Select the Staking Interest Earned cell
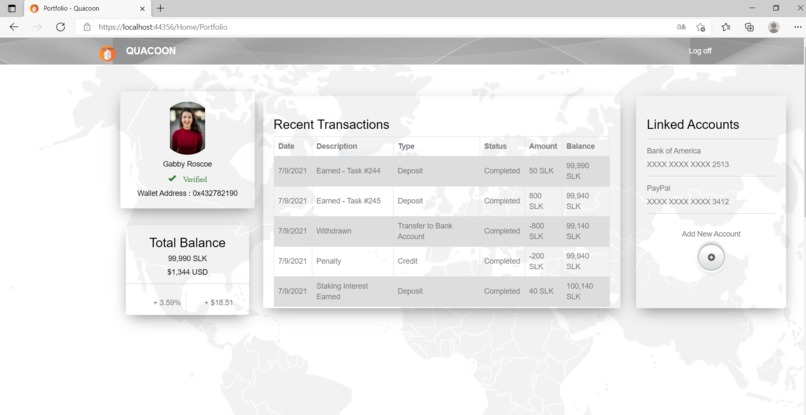Image resolution: width=806 pixels, height=415 pixels. click(353, 291)
